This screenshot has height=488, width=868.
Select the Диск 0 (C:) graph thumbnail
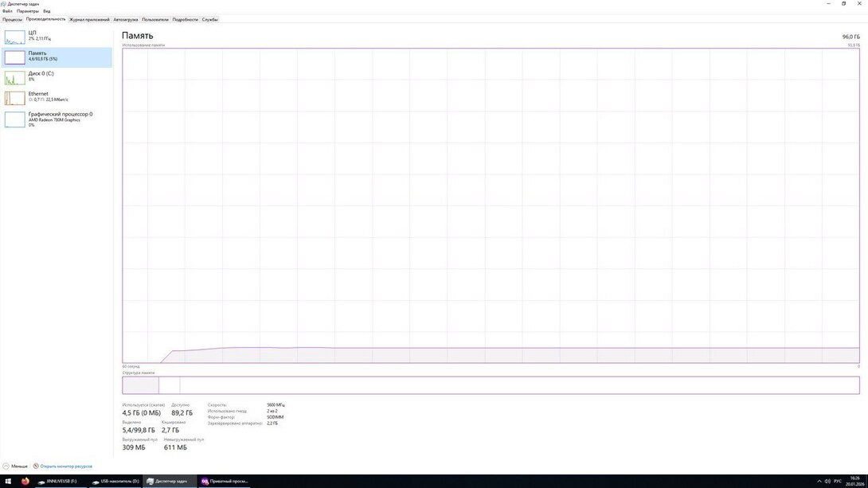click(x=15, y=77)
